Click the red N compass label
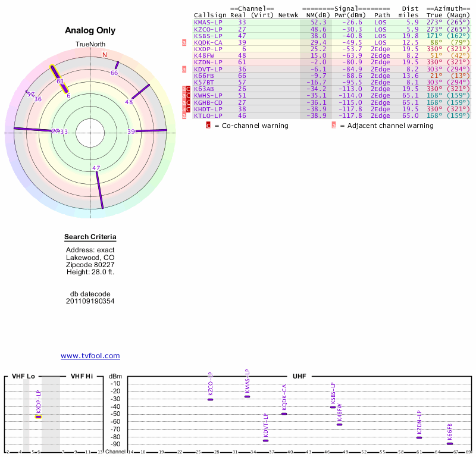 [105, 55]
